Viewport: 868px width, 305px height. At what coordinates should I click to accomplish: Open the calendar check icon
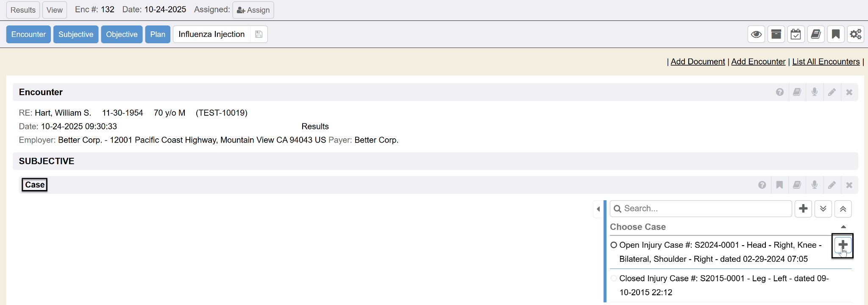tap(796, 34)
